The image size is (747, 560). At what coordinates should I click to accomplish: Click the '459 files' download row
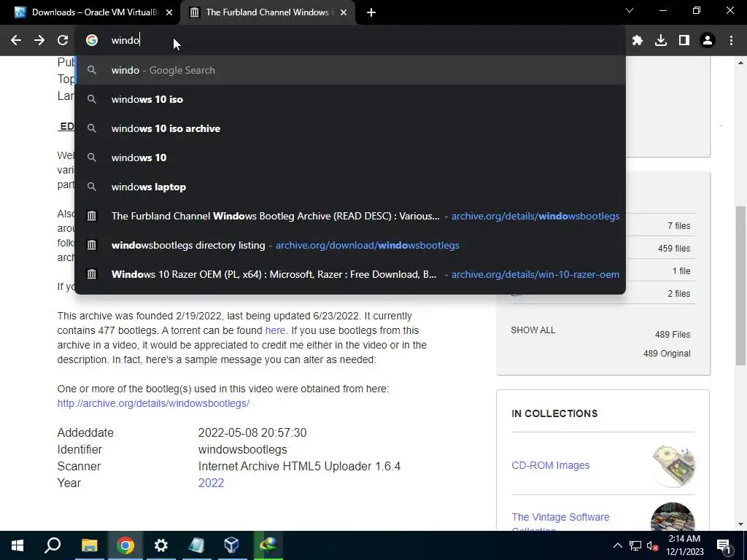tap(603, 248)
